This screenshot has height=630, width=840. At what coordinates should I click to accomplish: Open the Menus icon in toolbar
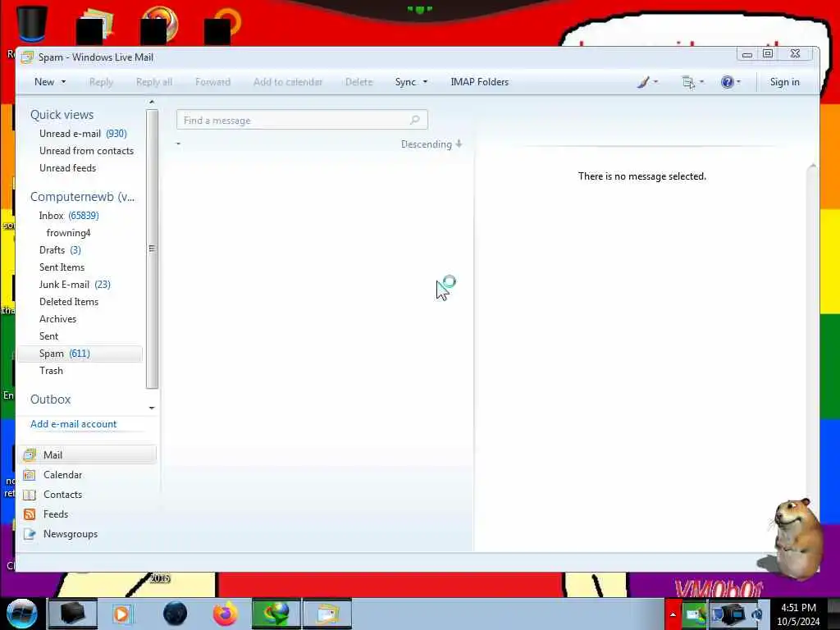coord(688,82)
